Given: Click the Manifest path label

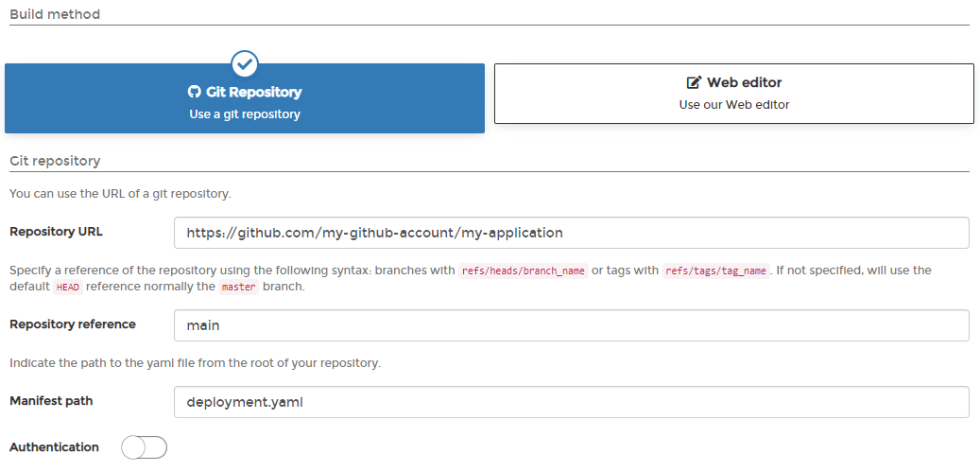Looking at the screenshot, I should tap(51, 401).
